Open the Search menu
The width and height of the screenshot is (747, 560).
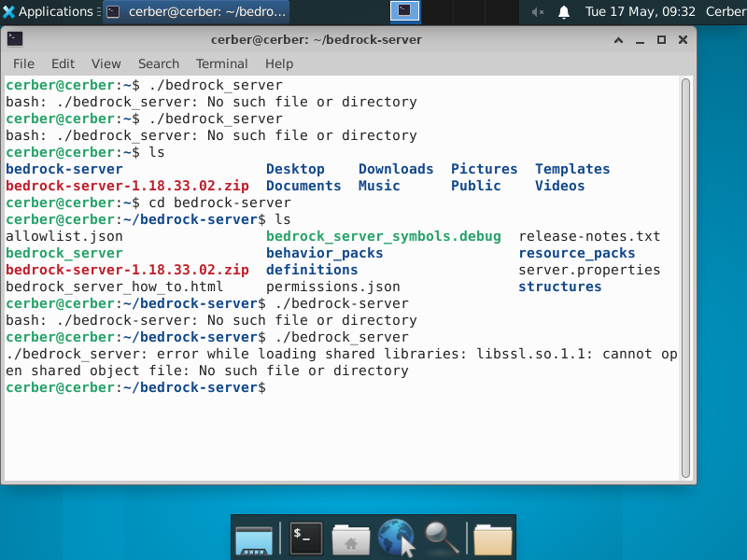[x=158, y=63]
